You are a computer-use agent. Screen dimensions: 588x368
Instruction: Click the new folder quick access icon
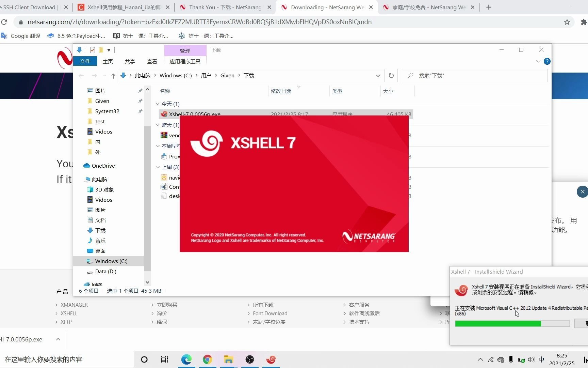(101, 50)
